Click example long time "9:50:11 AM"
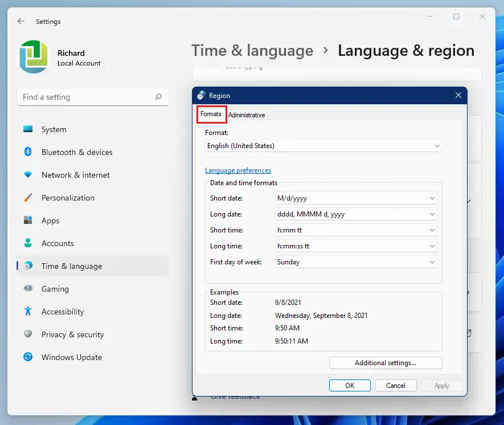Viewport: 504px width, 425px height. (291, 341)
